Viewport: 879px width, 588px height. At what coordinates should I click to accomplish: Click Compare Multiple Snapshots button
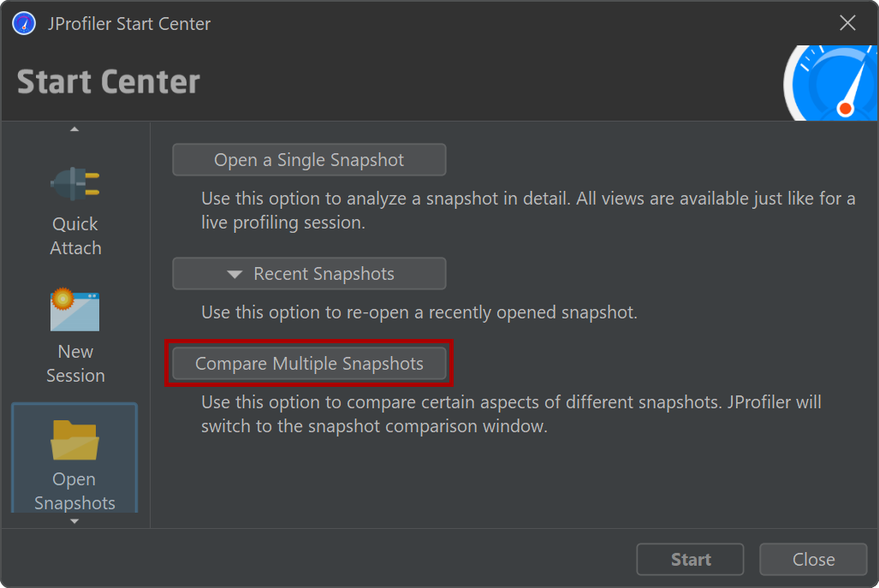(x=309, y=363)
